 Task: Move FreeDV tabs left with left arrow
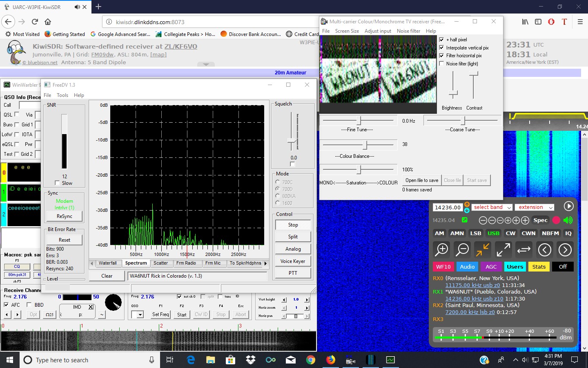pos(92,263)
